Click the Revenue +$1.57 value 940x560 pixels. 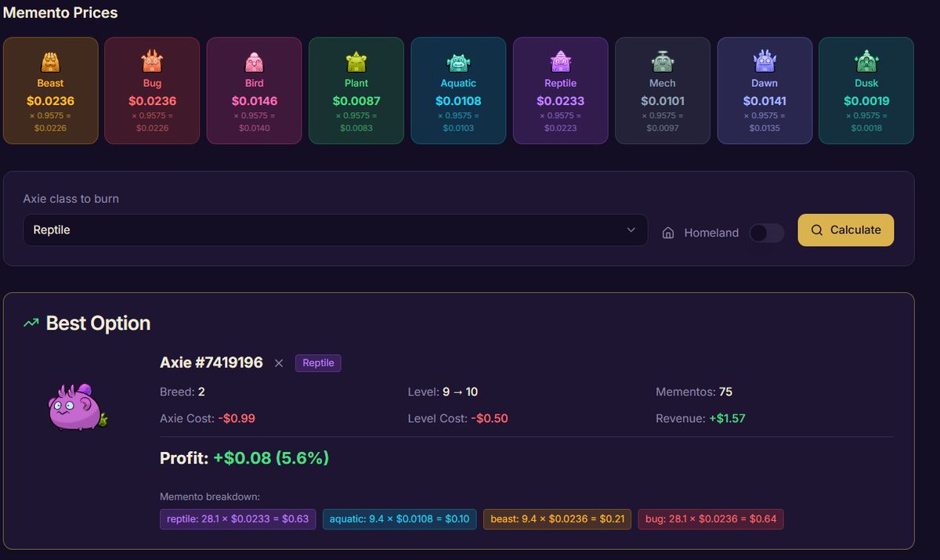(727, 418)
